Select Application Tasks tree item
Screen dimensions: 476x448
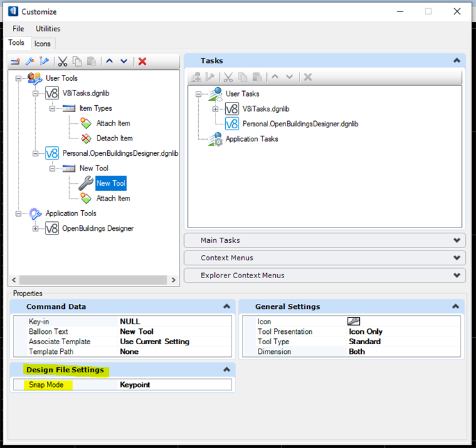(251, 139)
